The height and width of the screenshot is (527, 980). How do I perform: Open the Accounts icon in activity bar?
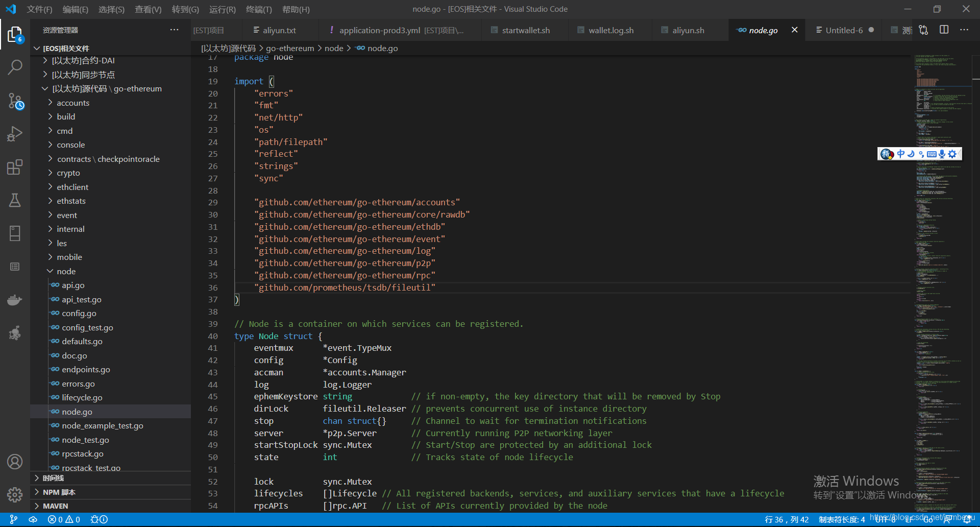pyautogui.click(x=15, y=462)
